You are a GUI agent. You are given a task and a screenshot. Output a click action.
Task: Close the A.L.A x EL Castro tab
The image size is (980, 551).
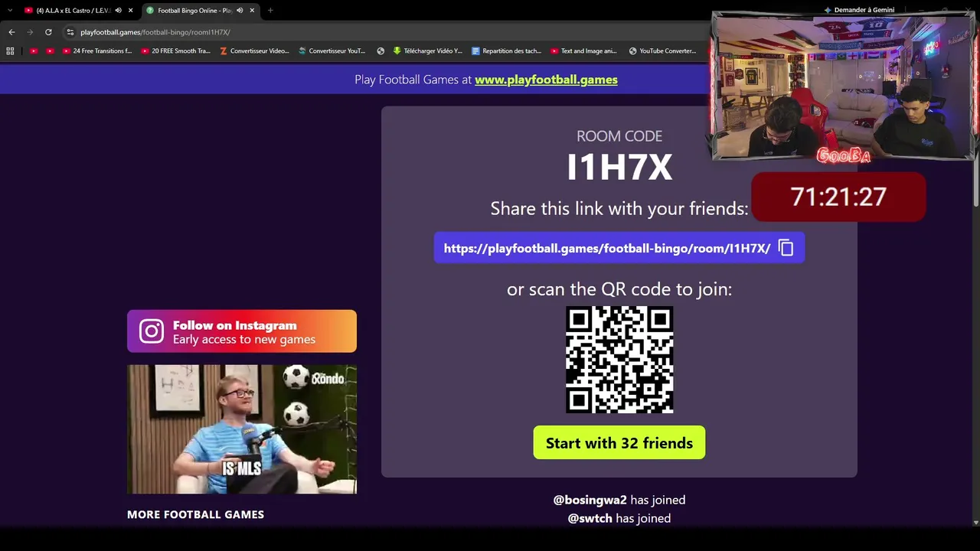pos(130,11)
